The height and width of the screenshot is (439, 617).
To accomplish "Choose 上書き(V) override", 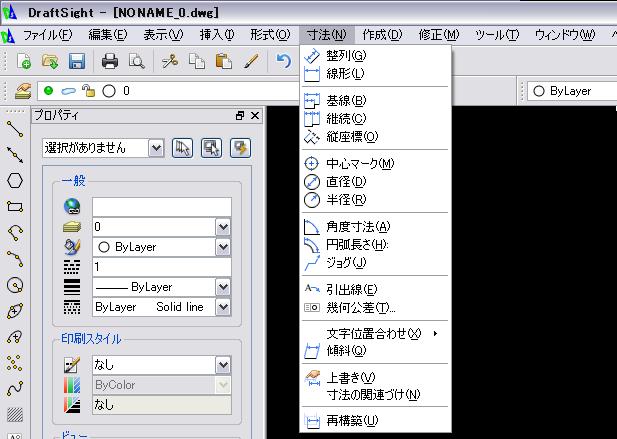I will click(x=375, y=378).
